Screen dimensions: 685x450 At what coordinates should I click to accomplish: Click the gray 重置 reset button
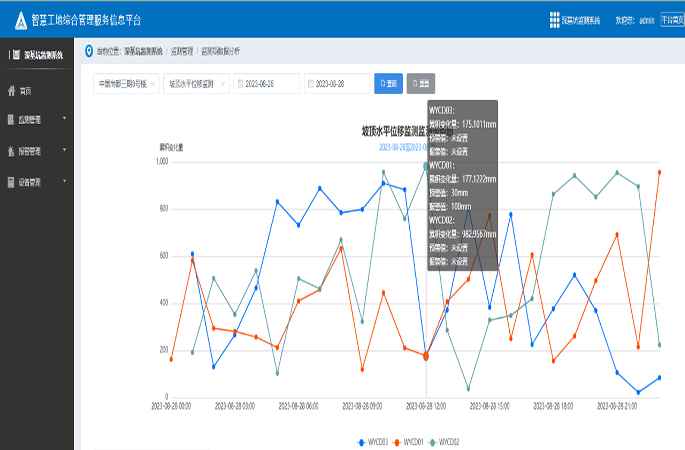tap(421, 83)
